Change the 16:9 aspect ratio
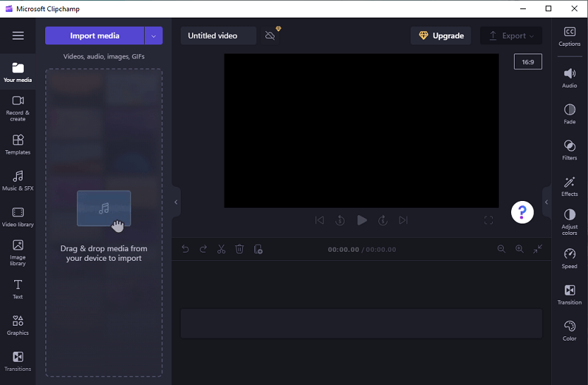This screenshot has width=588, height=385. (527, 62)
